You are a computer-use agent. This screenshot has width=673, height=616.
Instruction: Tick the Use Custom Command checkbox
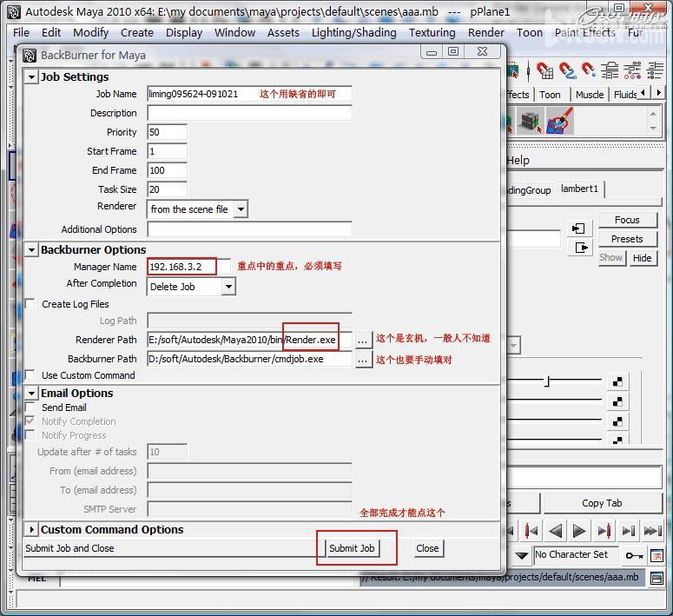[x=30, y=375]
